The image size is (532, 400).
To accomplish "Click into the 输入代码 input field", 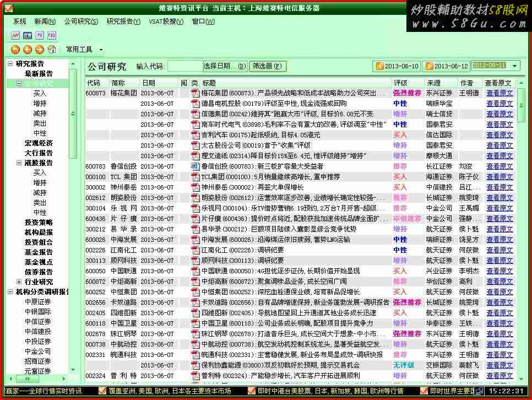I will point(185,66).
